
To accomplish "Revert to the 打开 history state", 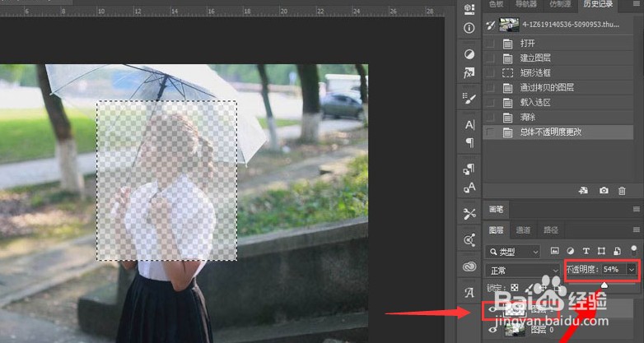I will pyautogui.click(x=558, y=44).
